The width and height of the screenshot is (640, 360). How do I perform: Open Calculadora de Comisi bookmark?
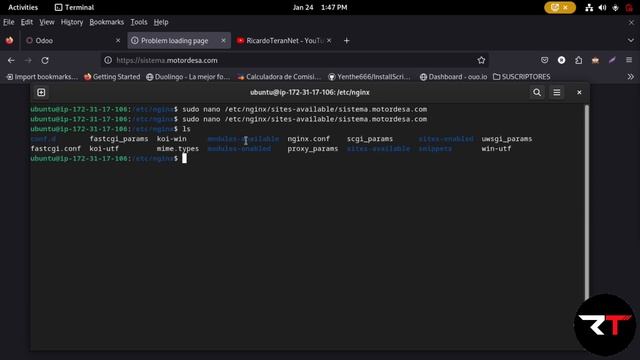279,77
